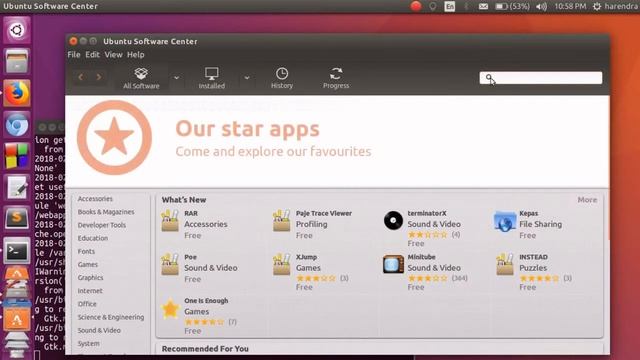Show the Installed software list
Screen dimensions: 640x360
(211, 78)
